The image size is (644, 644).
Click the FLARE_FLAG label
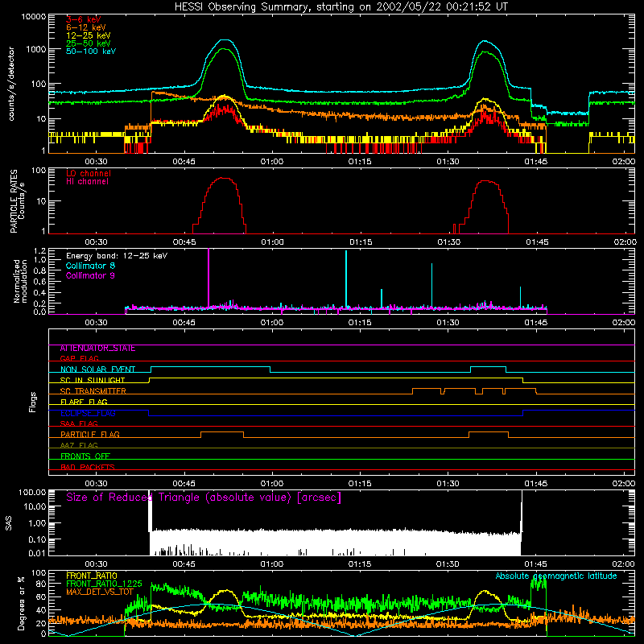(x=84, y=402)
